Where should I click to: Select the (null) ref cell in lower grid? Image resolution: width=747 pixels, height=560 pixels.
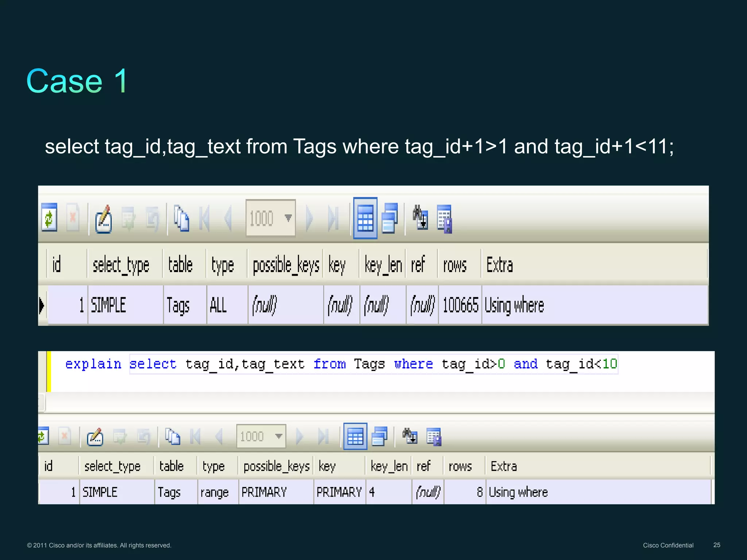pos(428,492)
